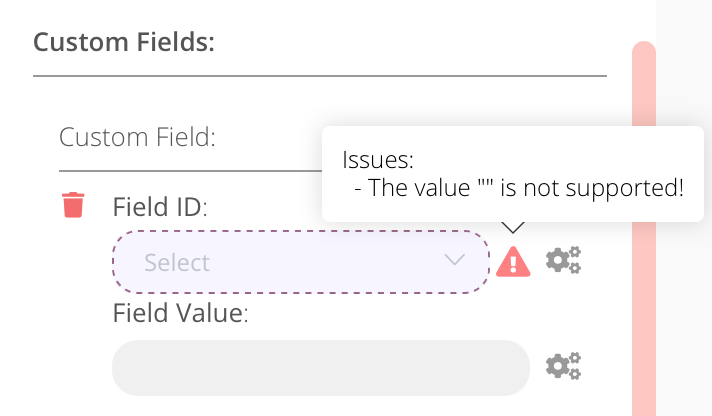The image size is (712, 416).
Task: Click the pink vertical scrollbar
Action: pyautogui.click(x=644, y=250)
